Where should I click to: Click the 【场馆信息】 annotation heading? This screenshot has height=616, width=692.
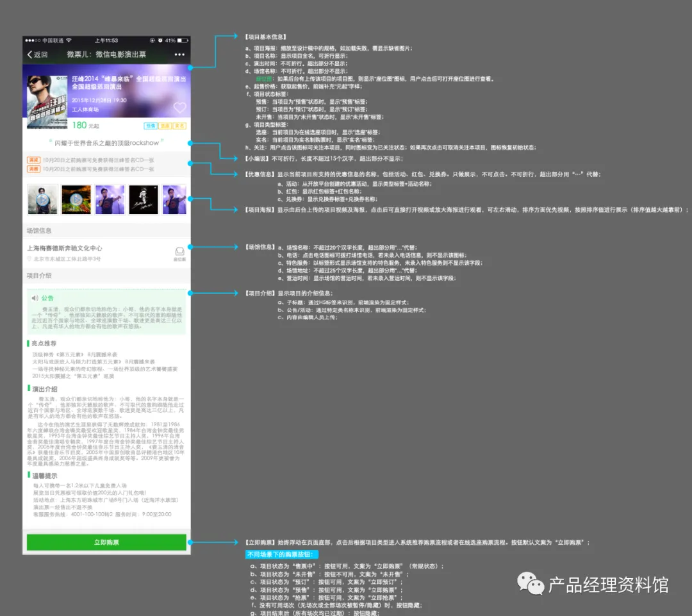tap(260, 247)
